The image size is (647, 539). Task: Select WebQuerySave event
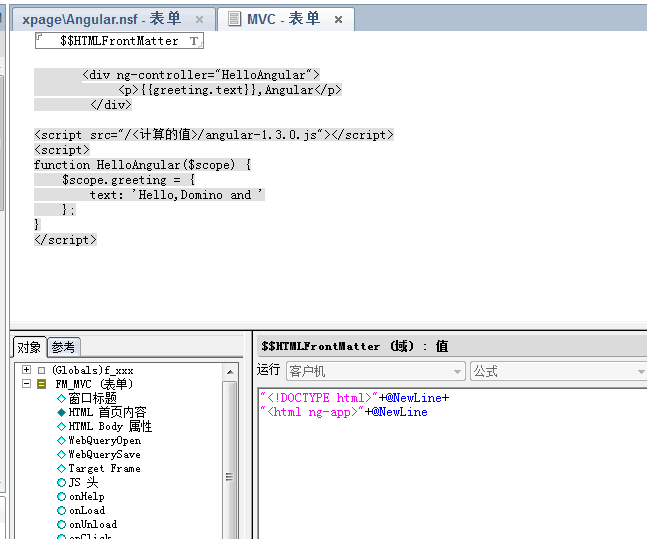pyautogui.click(x=104, y=454)
